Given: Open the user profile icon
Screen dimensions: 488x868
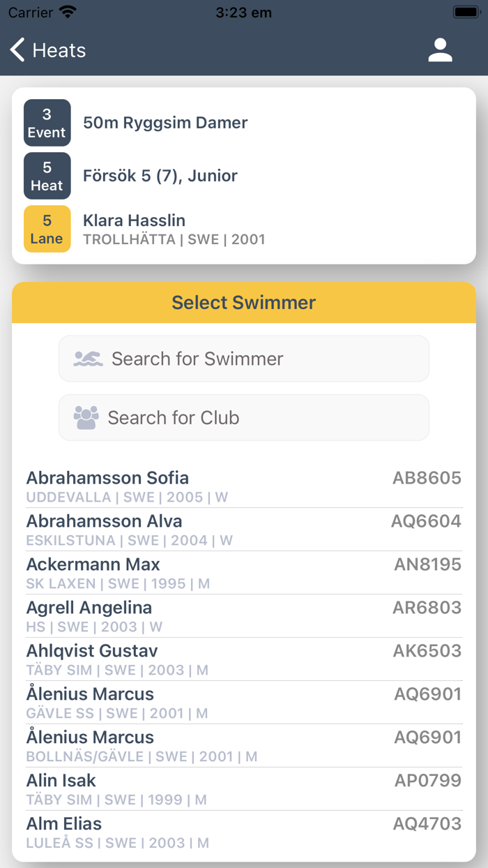Looking at the screenshot, I should point(440,50).
